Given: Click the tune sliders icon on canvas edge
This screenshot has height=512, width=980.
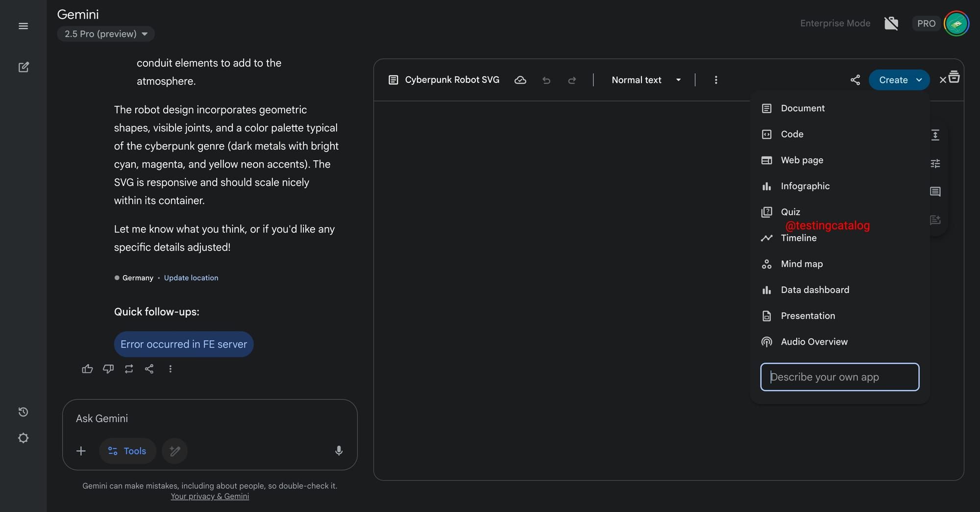Looking at the screenshot, I should tap(935, 163).
